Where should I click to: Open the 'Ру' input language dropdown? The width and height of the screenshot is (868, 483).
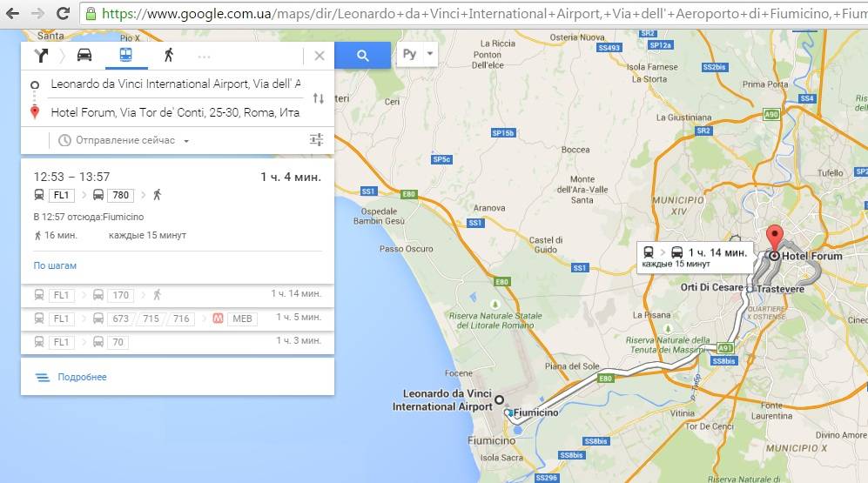(417, 54)
